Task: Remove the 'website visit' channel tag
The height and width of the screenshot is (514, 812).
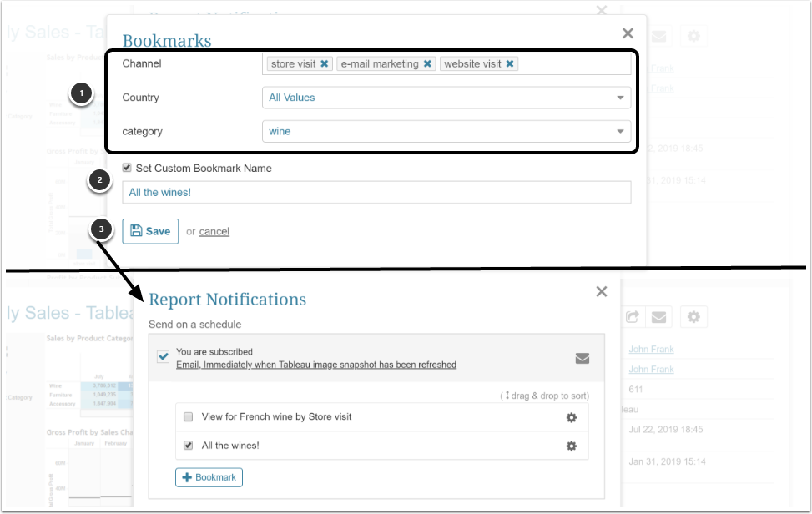Action: pos(510,63)
